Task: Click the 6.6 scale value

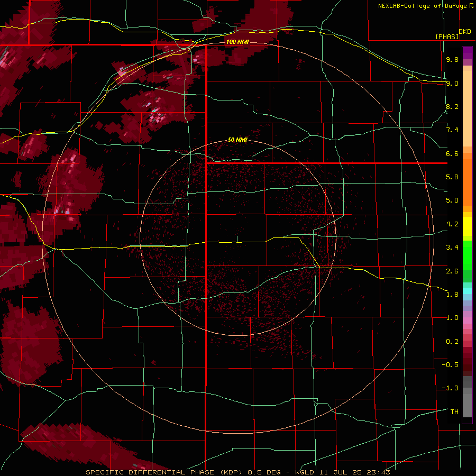Action: coord(452,153)
